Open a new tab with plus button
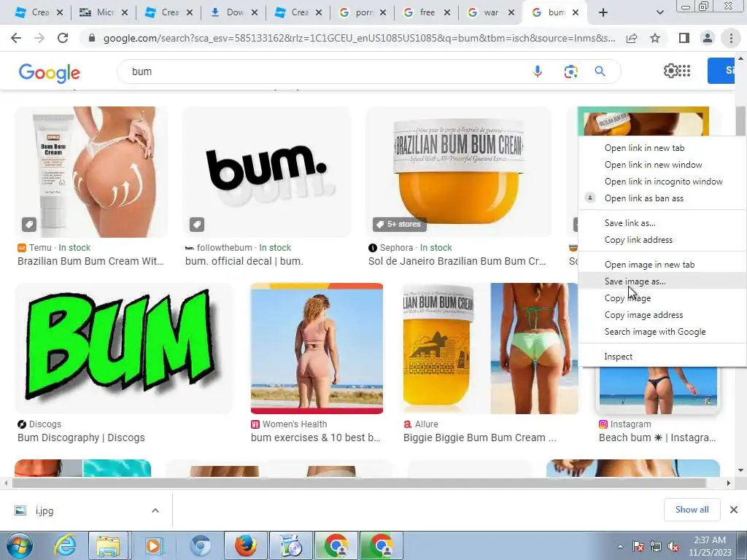 pos(603,13)
